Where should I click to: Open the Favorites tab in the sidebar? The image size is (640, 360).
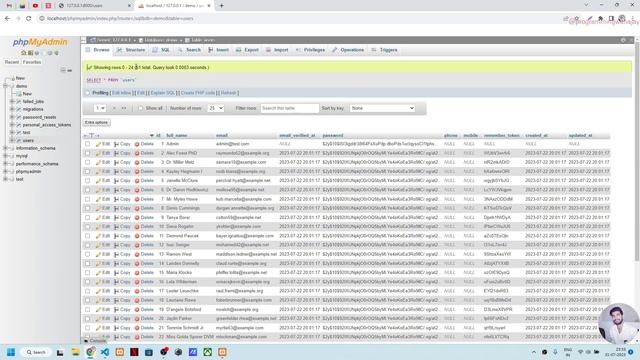pyautogui.click(x=32, y=62)
